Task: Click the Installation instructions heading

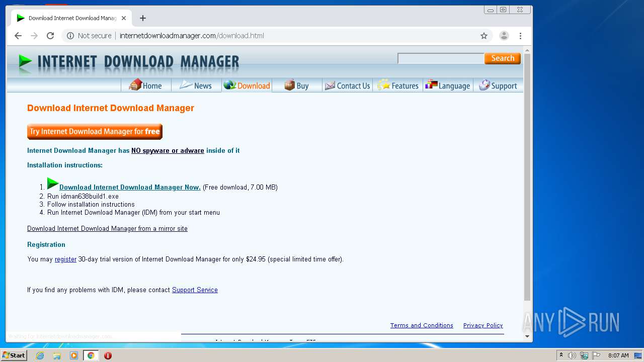Action: pos(65,165)
